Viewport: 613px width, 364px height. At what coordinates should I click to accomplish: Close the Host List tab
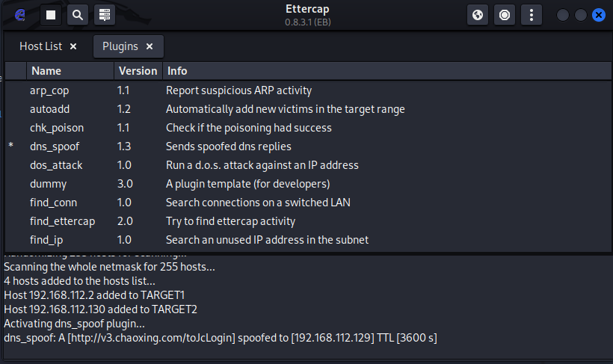click(73, 46)
